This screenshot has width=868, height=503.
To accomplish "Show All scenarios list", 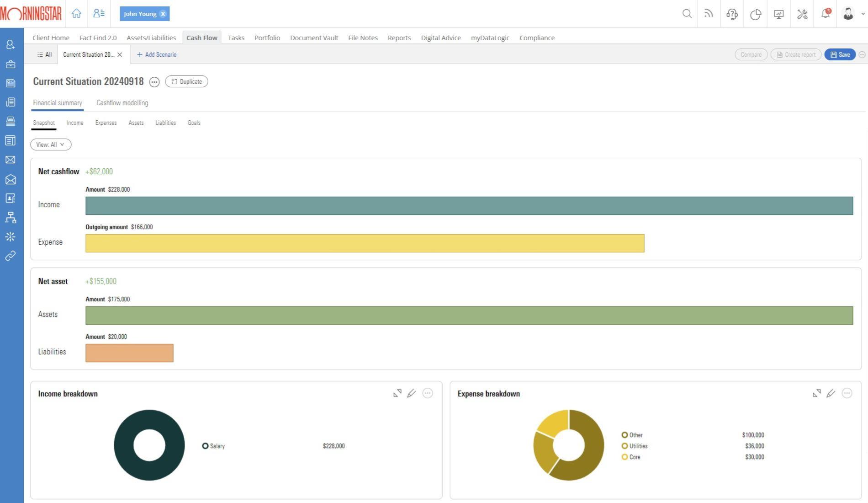I will click(44, 54).
